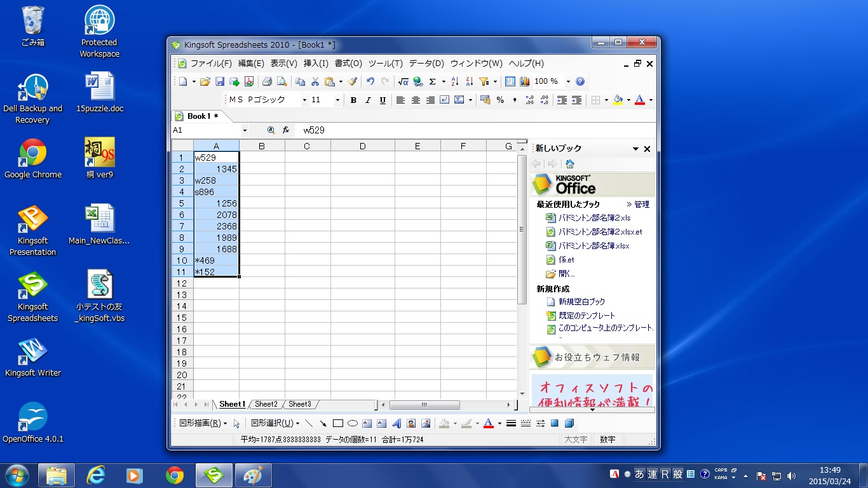
Task: Click the 新規空白ブック link
Action: [x=581, y=302]
